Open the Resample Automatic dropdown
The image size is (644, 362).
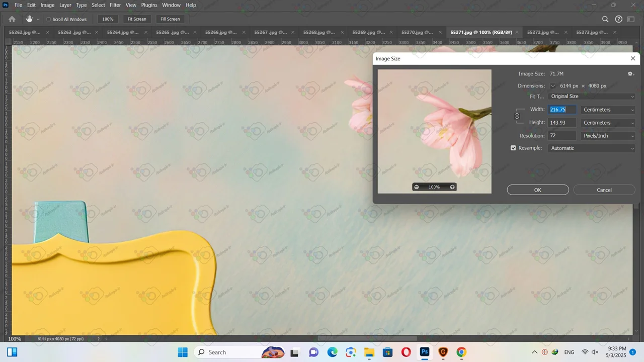pos(592,148)
